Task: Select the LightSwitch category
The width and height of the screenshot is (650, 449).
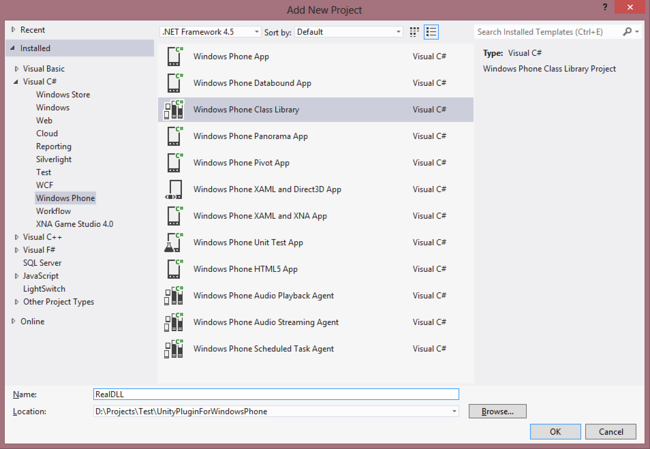Action: (x=44, y=289)
